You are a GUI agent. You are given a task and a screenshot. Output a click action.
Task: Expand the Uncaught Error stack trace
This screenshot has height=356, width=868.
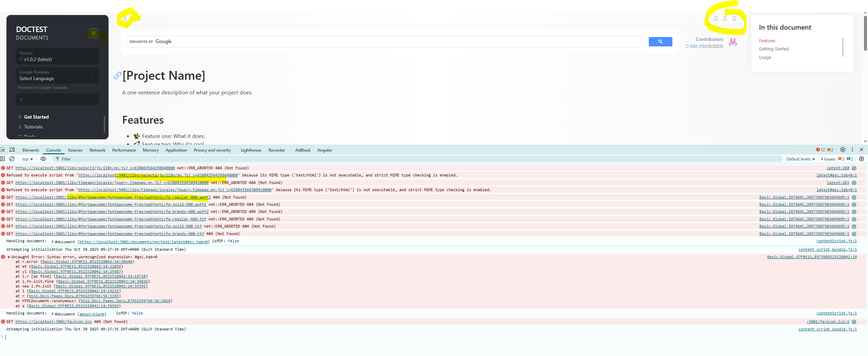[9, 257]
